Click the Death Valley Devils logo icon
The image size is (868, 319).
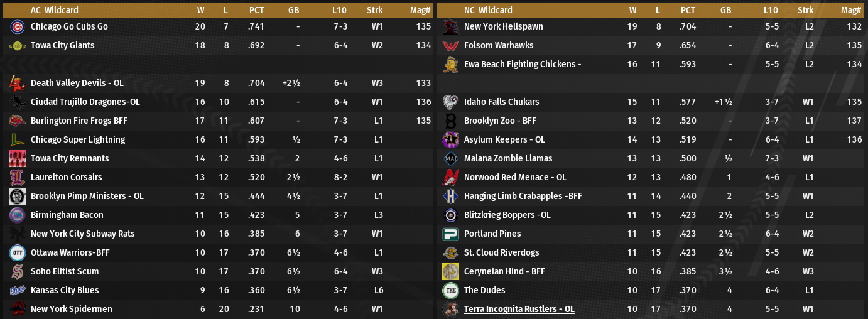(17, 83)
